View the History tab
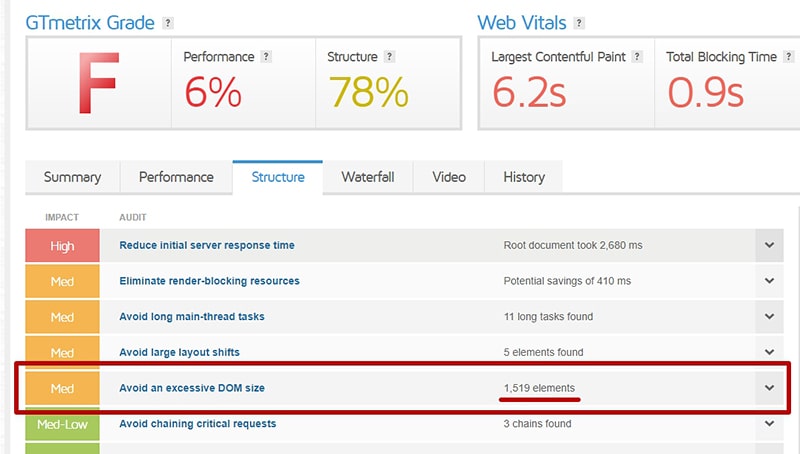Image resolution: width=800 pixels, height=454 pixels. (524, 177)
